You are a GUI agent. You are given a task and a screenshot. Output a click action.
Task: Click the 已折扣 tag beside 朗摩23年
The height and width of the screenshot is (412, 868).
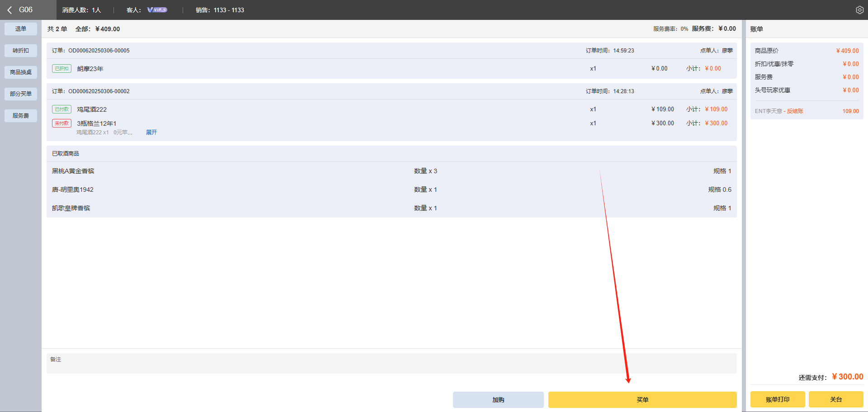[61, 69]
